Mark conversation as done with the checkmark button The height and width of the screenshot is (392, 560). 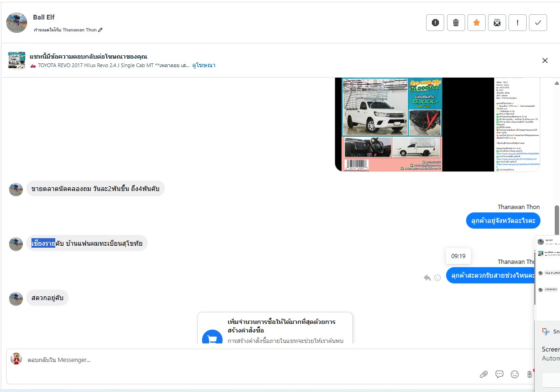pyautogui.click(x=538, y=23)
